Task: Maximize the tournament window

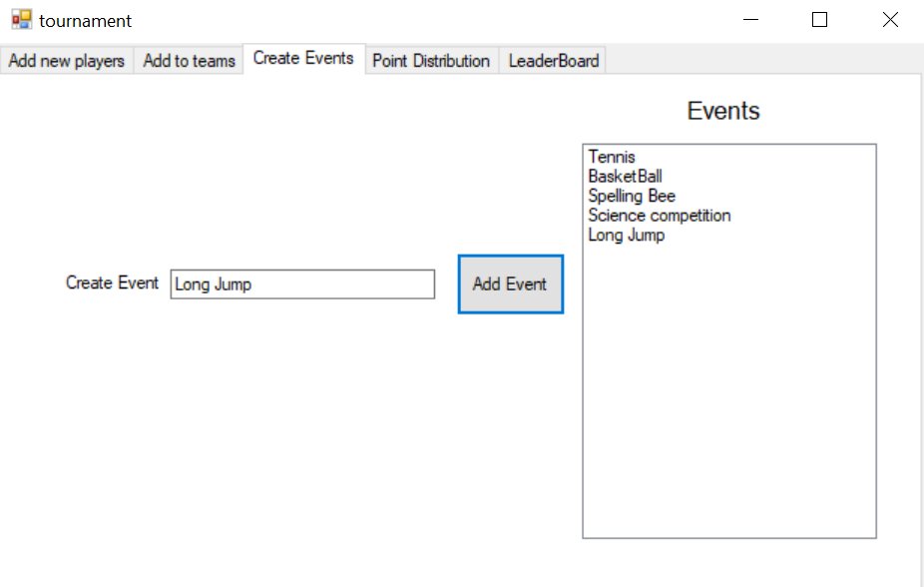Action: (819, 20)
